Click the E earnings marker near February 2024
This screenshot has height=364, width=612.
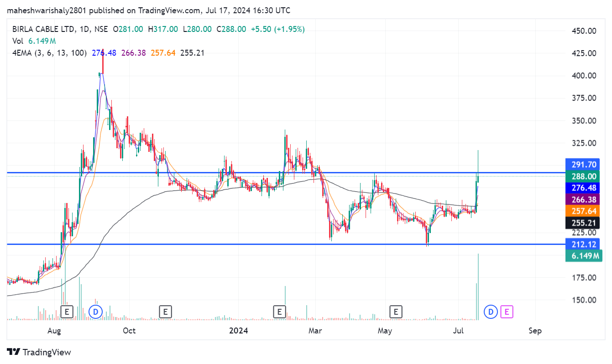pyautogui.click(x=279, y=312)
